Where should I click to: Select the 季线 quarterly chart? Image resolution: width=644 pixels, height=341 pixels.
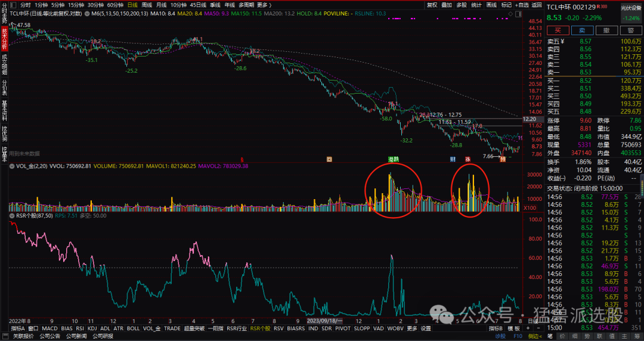click(x=215, y=5)
